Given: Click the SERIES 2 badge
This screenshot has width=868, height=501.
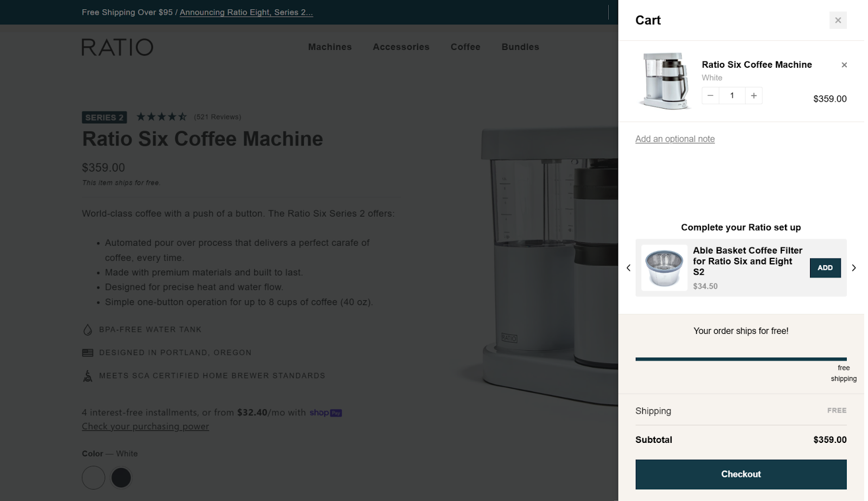Looking at the screenshot, I should pyautogui.click(x=104, y=117).
